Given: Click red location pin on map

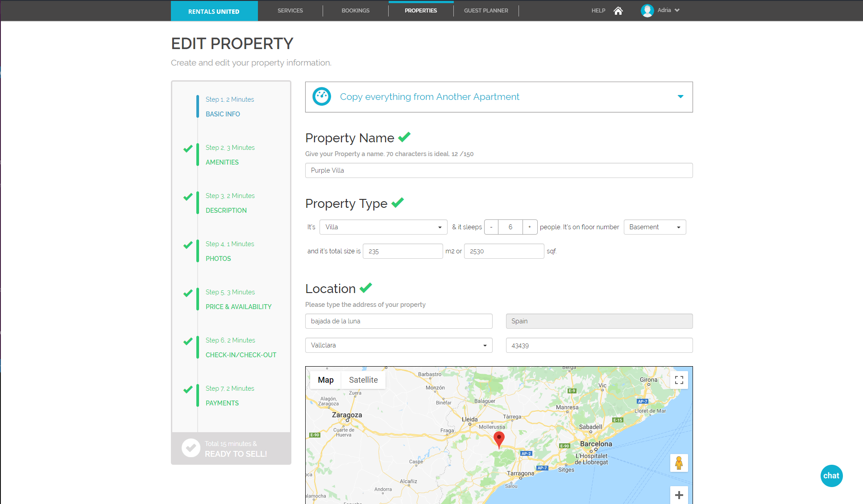Looking at the screenshot, I should (x=499, y=438).
